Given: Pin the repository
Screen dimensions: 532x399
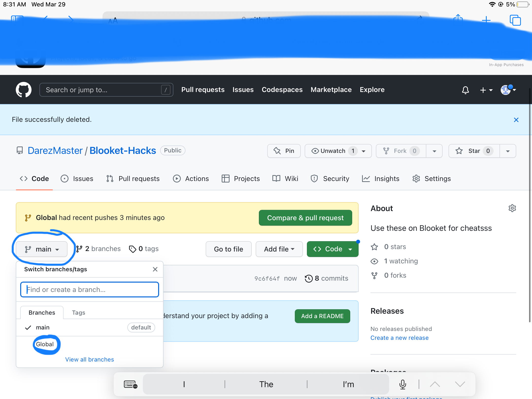Looking at the screenshot, I should [x=284, y=151].
